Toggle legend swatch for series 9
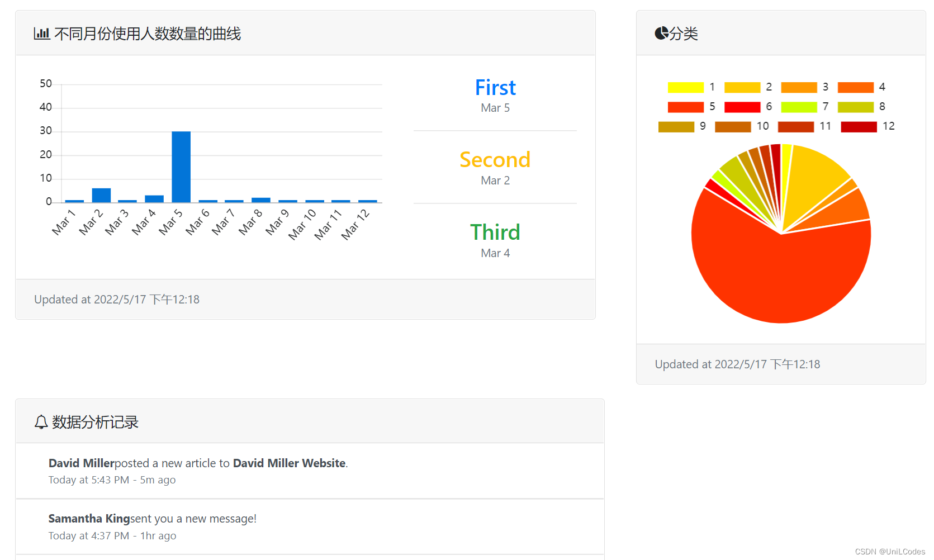The width and height of the screenshot is (934, 560). point(676,126)
